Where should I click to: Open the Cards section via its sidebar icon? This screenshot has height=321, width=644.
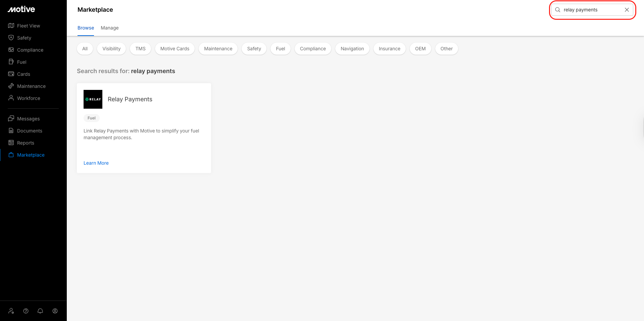[x=11, y=74]
